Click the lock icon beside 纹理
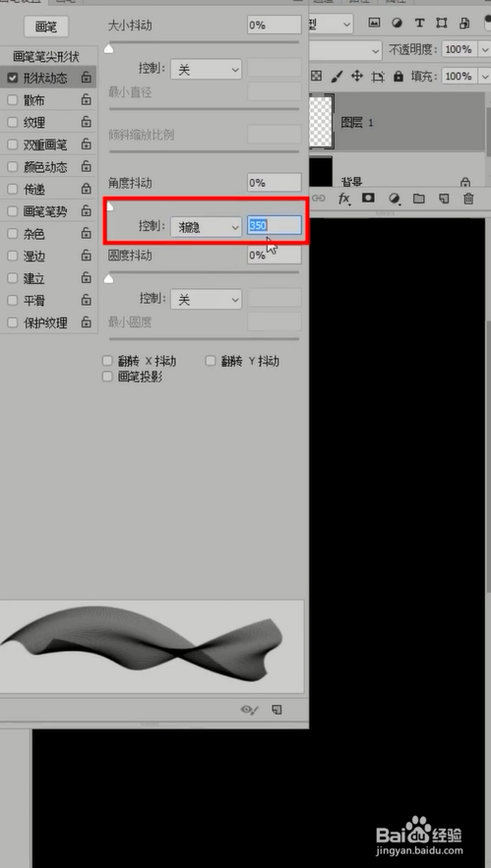The width and height of the screenshot is (491, 868). pyautogui.click(x=86, y=122)
